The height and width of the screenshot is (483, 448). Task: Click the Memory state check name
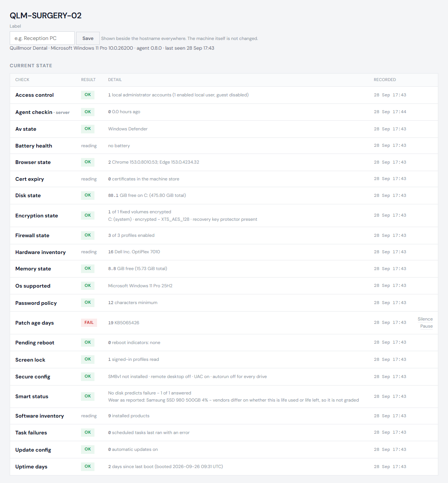[x=33, y=269]
